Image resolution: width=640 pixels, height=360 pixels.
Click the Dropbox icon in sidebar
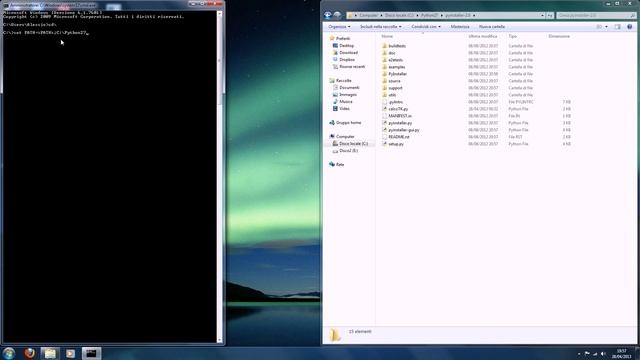(x=335, y=60)
